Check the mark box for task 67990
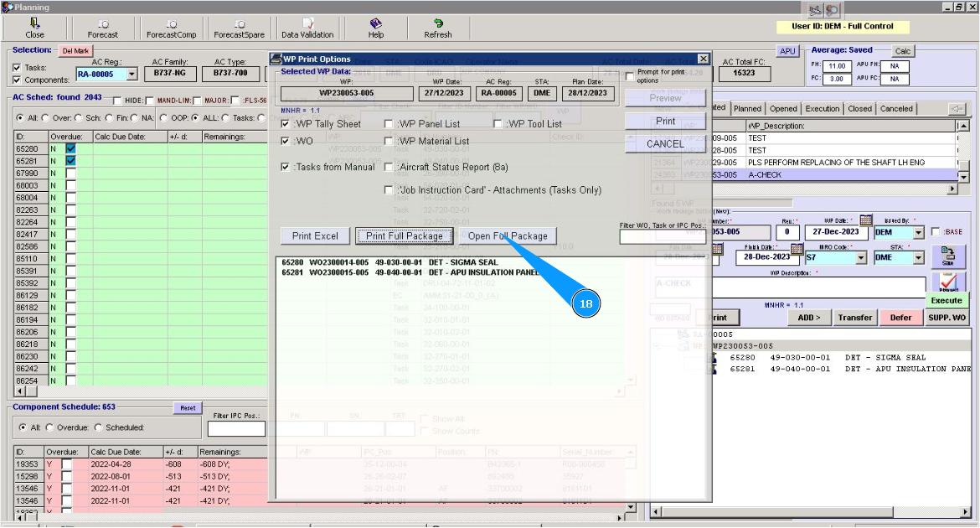The height and width of the screenshot is (528, 980). pyautogui.click(x=70, y=173)
